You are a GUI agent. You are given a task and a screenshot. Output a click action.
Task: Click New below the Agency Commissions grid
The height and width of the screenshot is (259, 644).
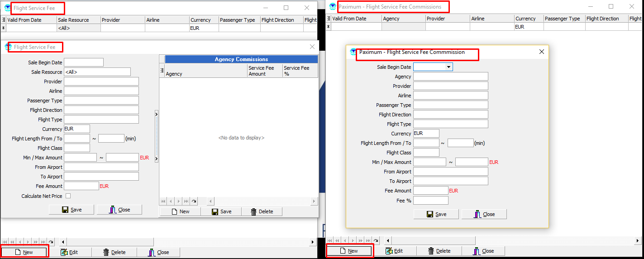[180, 211]
